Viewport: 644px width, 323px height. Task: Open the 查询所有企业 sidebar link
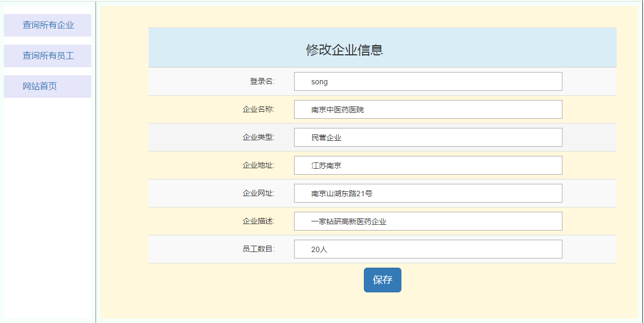point(48,25)
